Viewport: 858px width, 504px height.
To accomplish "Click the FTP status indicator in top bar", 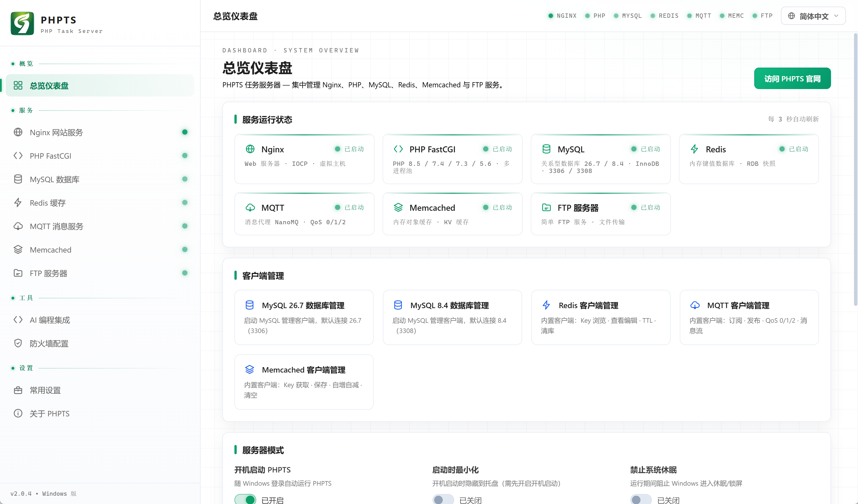I will [x=762, y=16].
